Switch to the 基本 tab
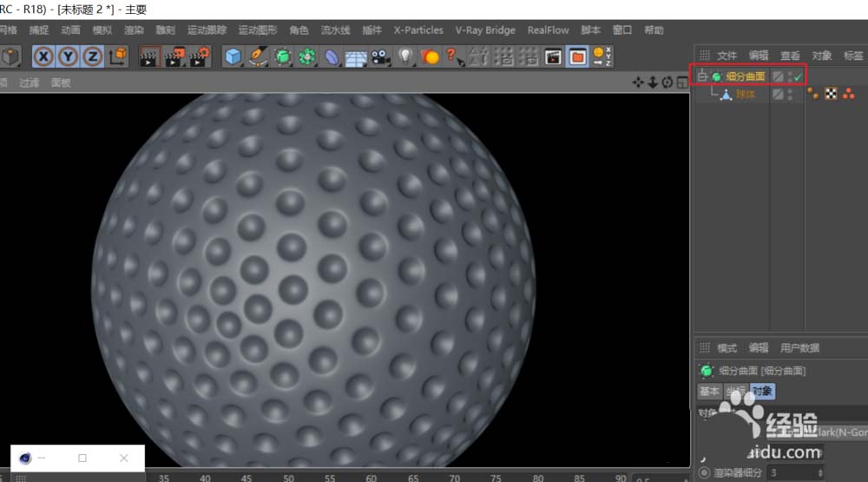Viewport: 868px width, 482px height. (709, 392)
